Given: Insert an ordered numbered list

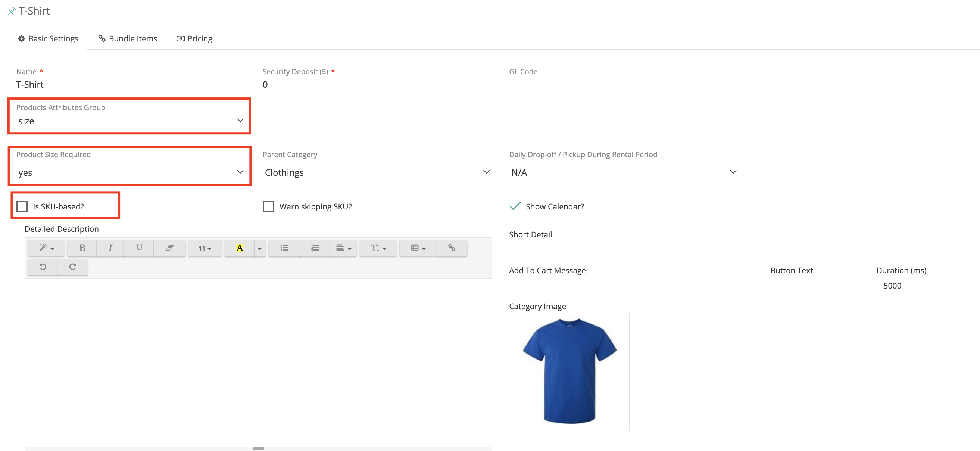Looking at the screenshot, I should (315, 248).
